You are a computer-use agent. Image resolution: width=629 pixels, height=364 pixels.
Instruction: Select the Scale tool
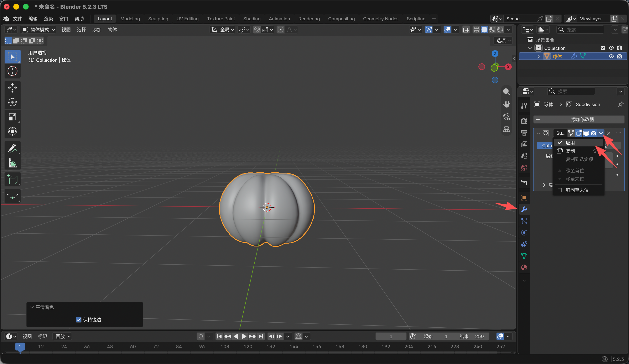click(12, 117)
